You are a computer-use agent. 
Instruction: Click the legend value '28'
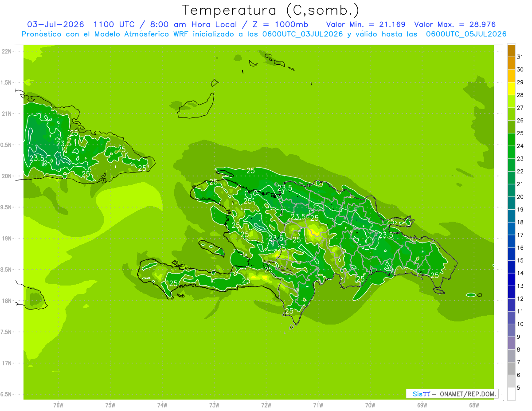520,95
